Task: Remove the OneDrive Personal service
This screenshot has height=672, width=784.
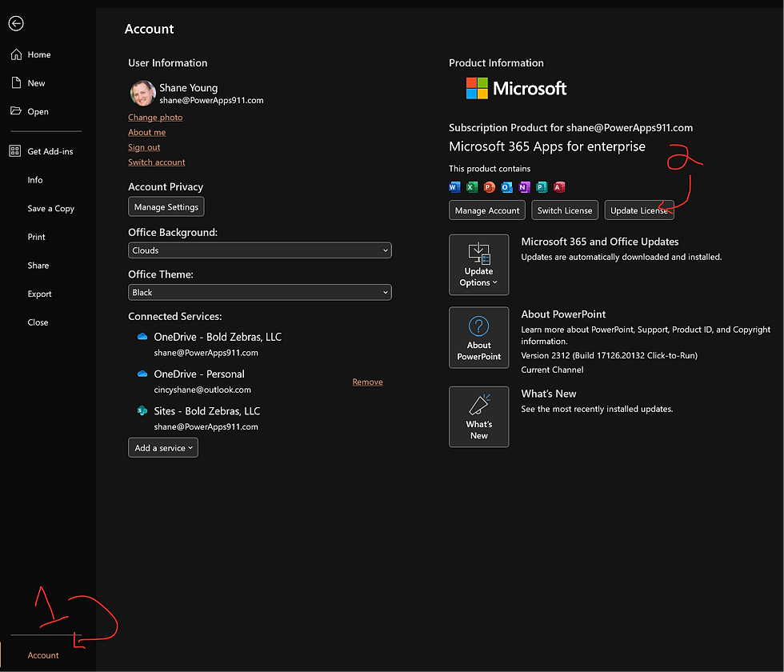Action: point(367,382)
